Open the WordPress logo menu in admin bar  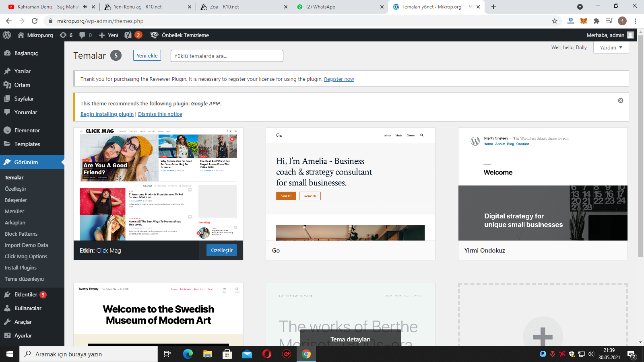click(7, 35)
